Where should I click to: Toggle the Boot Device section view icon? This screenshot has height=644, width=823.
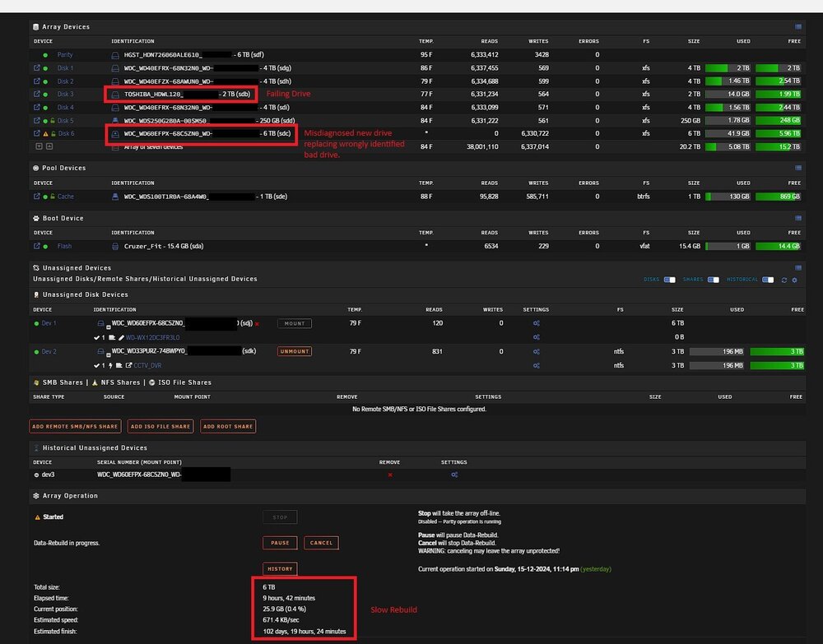[x=797, y=218]
